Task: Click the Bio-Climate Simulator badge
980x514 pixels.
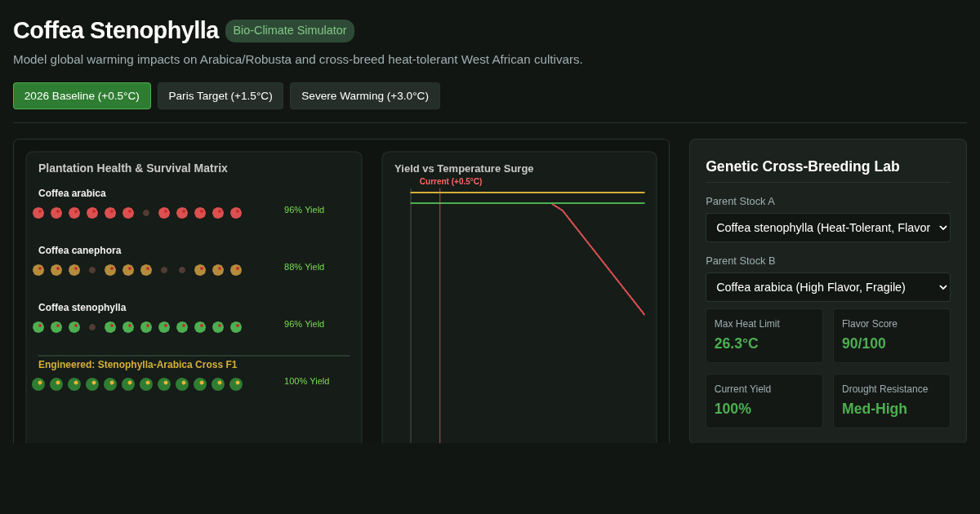Action: tap(290, 31)
